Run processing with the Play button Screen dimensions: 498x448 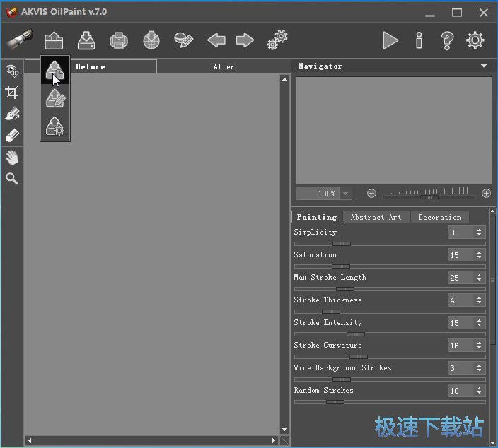(x=390, y=40)
